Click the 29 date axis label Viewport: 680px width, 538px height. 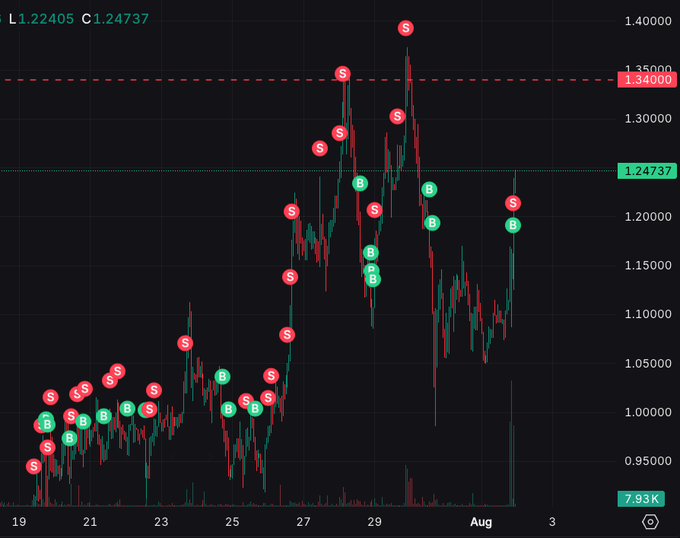(374, 522)
